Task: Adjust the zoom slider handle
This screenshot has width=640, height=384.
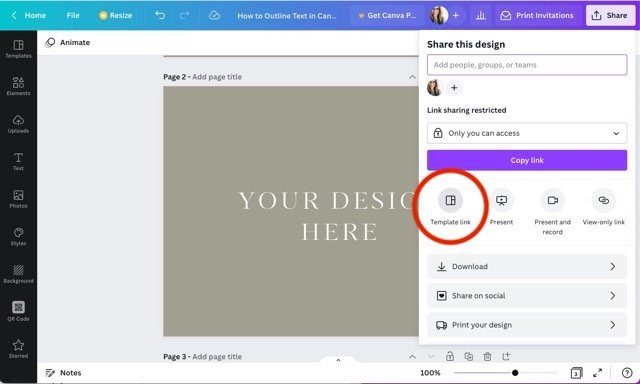Action: tap(515, 373)
